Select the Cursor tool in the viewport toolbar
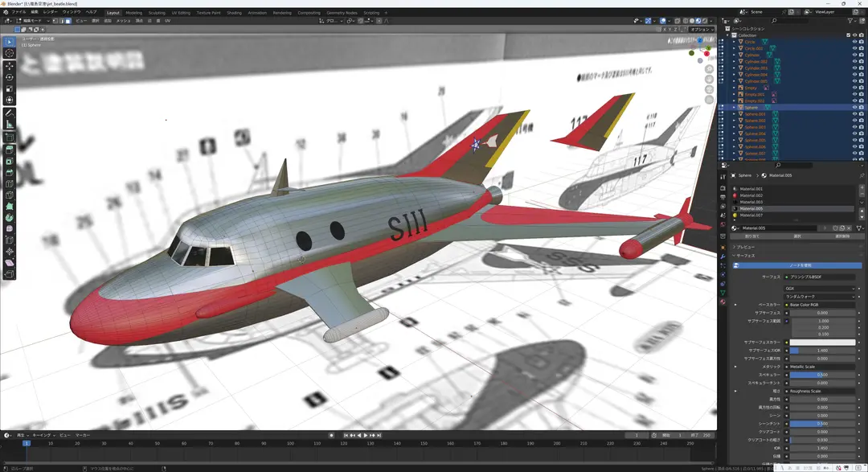This screenshot has height=472, width=868. (x=10, y=53)
